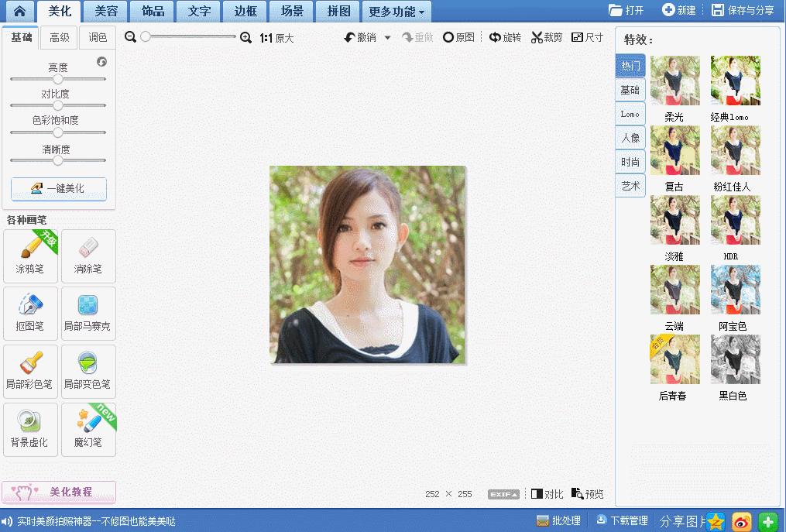Select the 背景虚化 background blur tool

click(30, 429)
